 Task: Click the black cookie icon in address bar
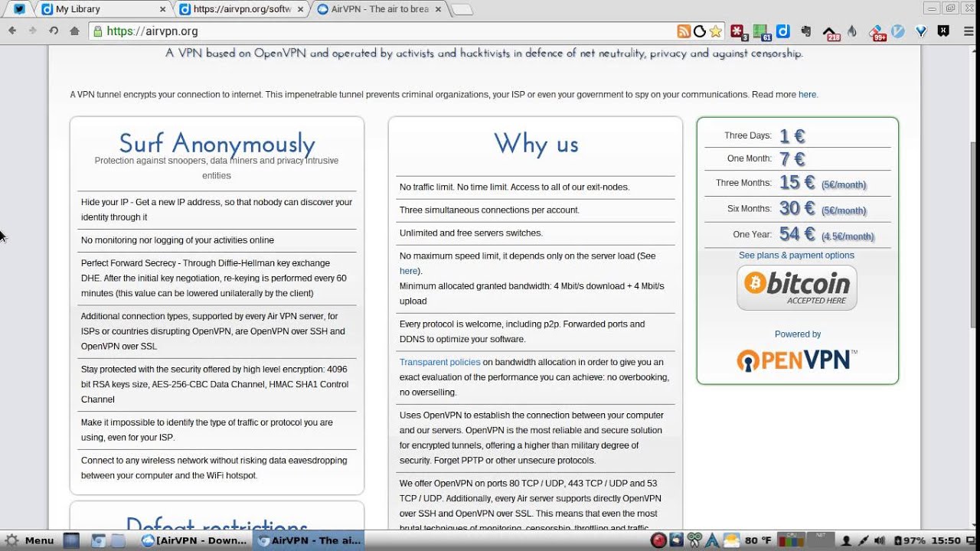coord(700,31)
